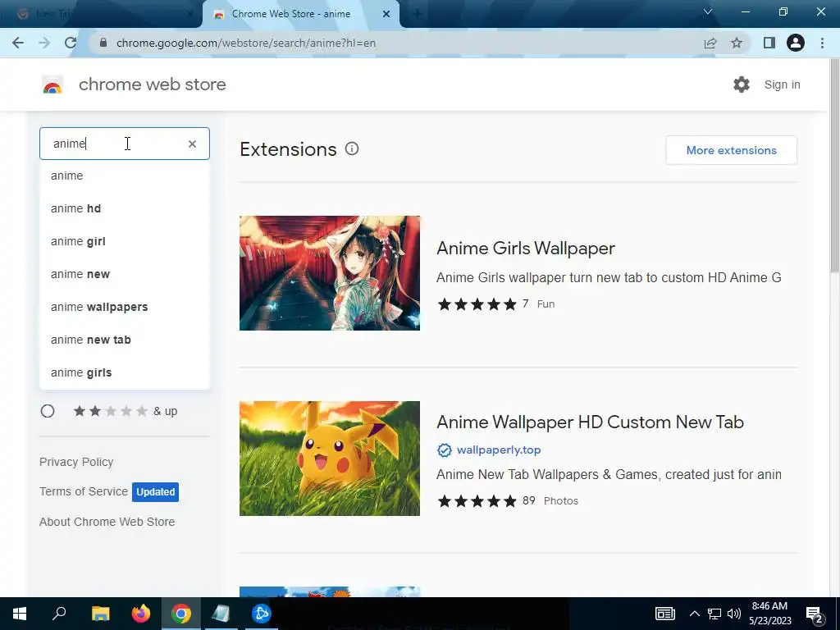Choose the 'anime girl' suggestion
Screen dimensions: 840x630
coord(125,241)
